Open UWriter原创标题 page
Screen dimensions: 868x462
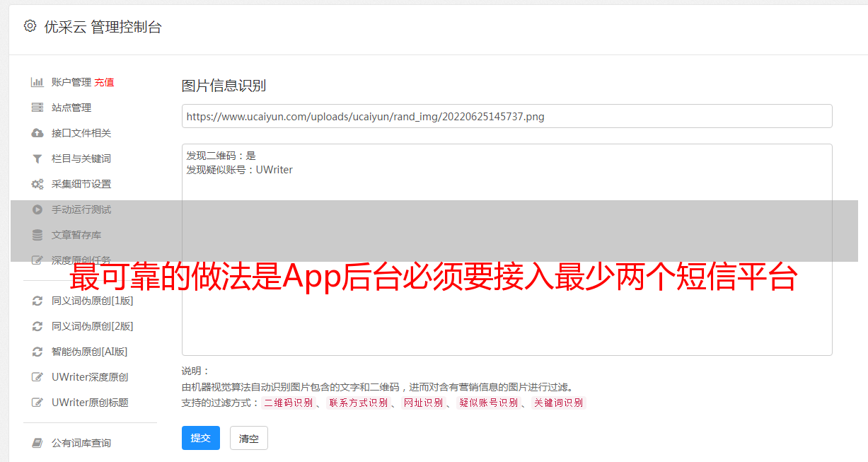(90, 403)
